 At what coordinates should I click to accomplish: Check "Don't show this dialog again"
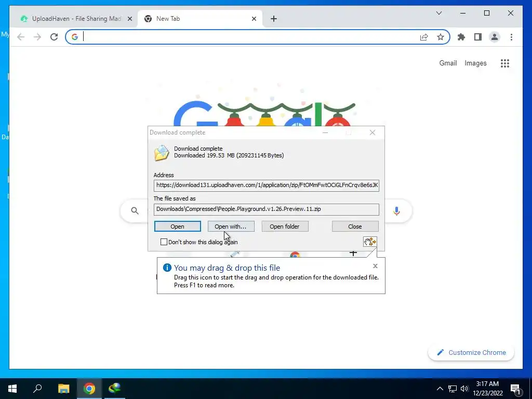[x=164, y=242]
